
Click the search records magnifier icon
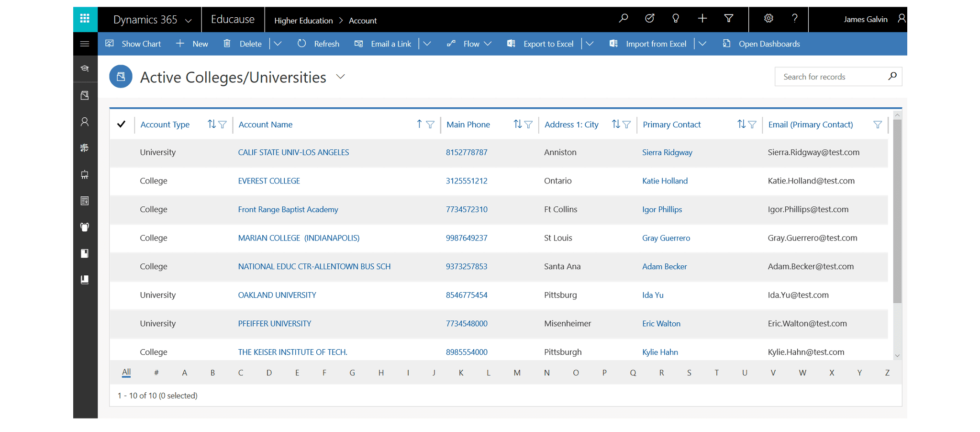coord(892,76)
